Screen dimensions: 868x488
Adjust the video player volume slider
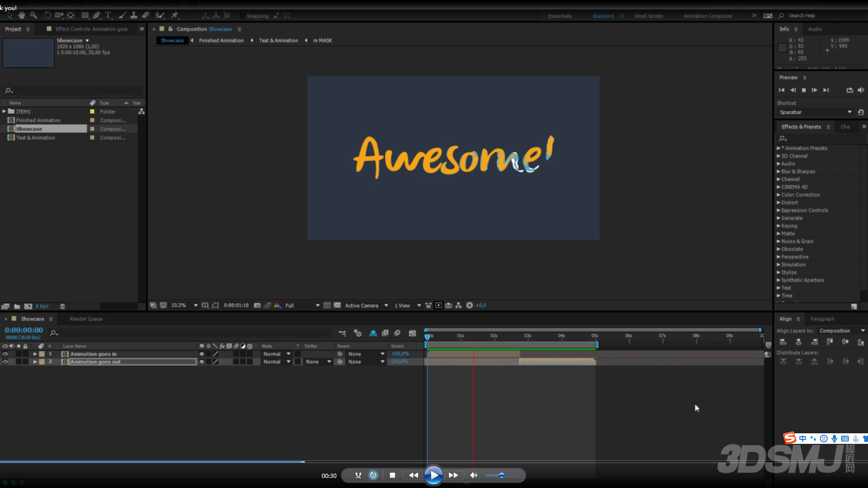(501, 476)
